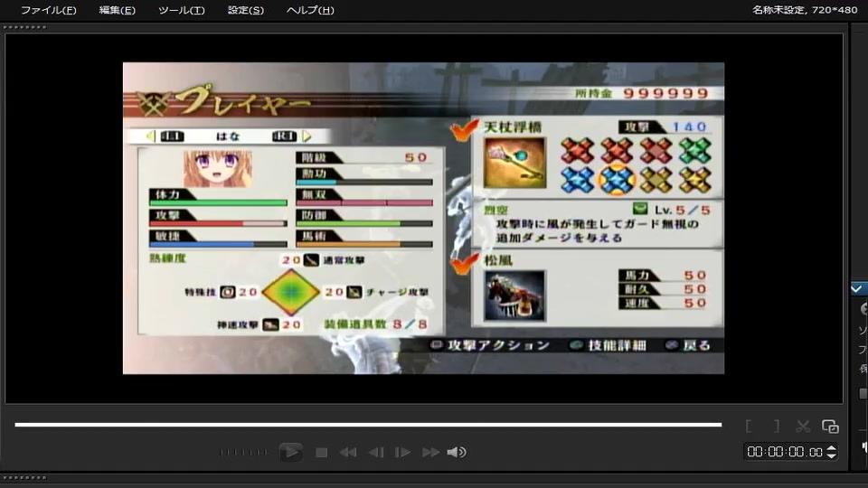Increase the timecode with the up arrow
This screenshot has height=488, width=868.
click(832, 448)
